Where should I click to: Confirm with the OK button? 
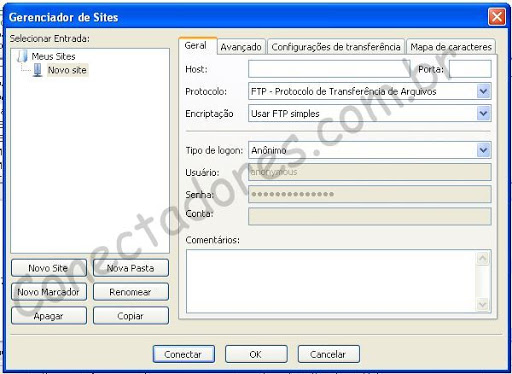(x=256, y=354)
